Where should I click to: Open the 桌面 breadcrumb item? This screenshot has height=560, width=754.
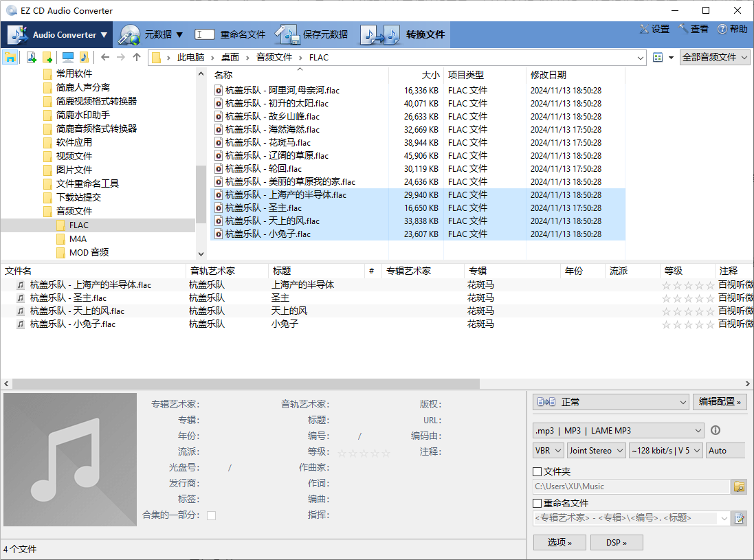[x=231, y=57]
